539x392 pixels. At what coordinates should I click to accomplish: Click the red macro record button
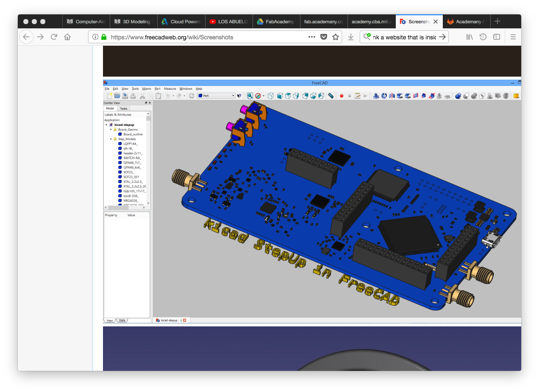342,96
